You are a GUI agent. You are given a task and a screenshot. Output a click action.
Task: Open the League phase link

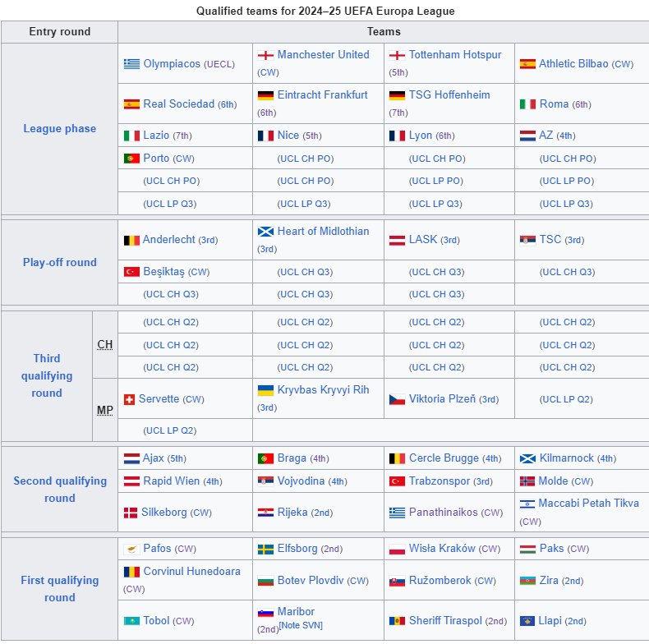click(x=60, y=129)
